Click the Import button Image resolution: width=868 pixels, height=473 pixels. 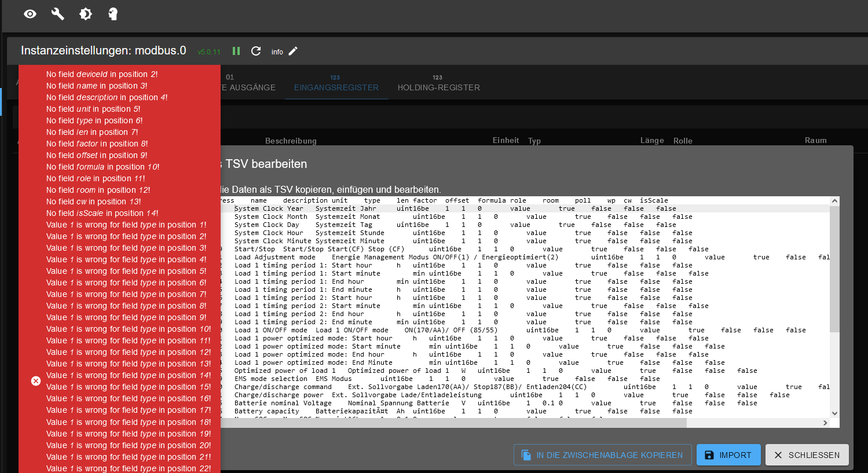coord(728,455)
